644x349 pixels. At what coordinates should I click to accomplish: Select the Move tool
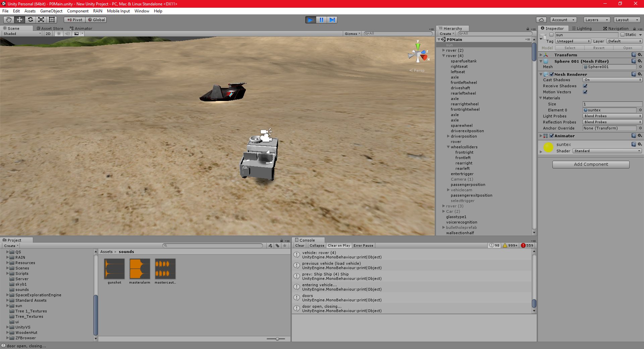[x=19, y=20]
